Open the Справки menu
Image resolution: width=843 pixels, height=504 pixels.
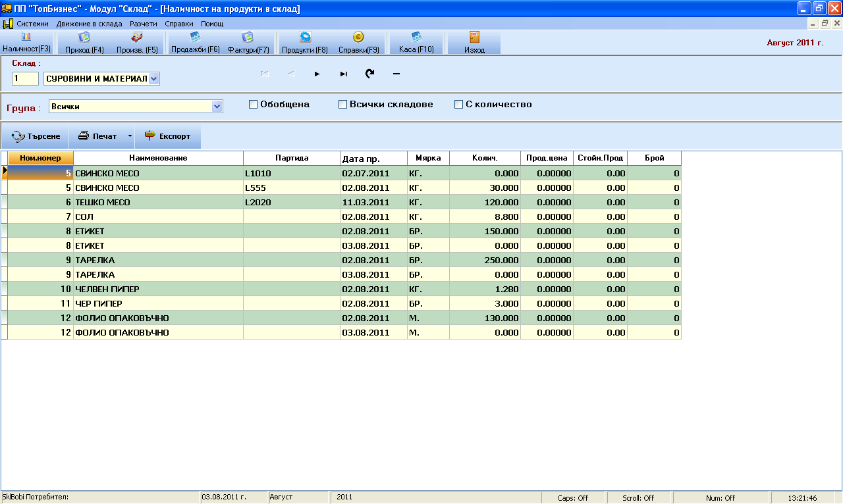pyautogui.click(x=179, y=24)
